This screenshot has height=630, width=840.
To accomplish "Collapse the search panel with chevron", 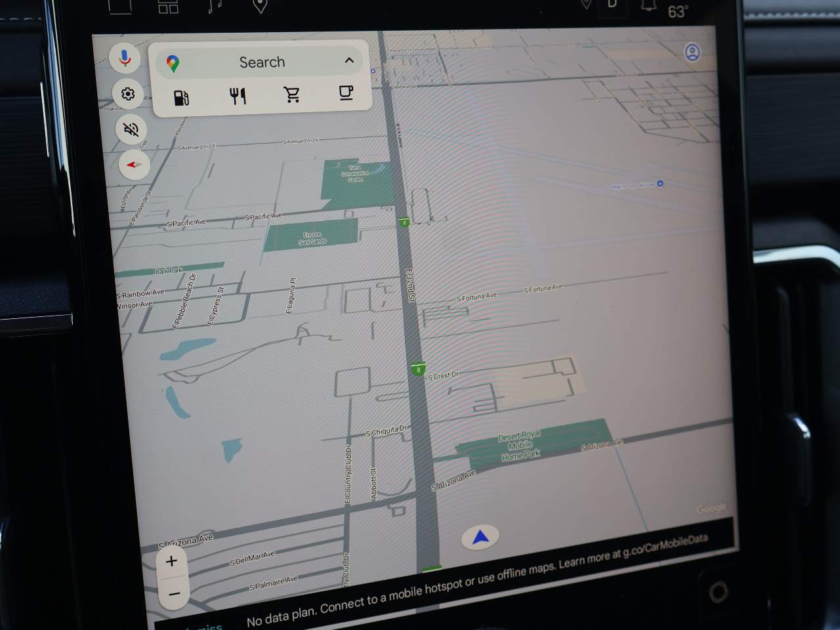I will pyautogui.click(x=349, y=60).
